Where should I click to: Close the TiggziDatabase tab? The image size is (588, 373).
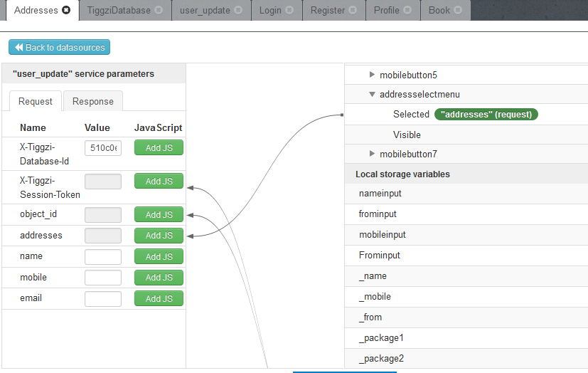pyautogui.click(x=159, y=11)
